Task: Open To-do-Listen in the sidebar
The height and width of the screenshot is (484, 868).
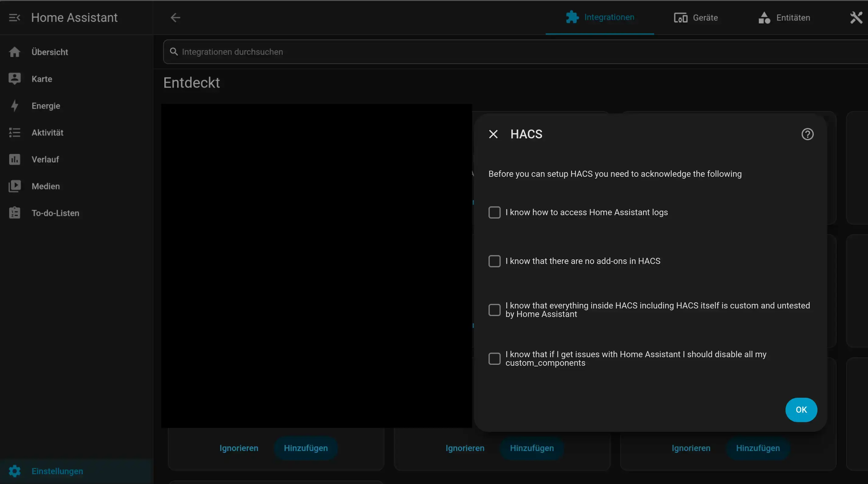Action: coord(77,213)
